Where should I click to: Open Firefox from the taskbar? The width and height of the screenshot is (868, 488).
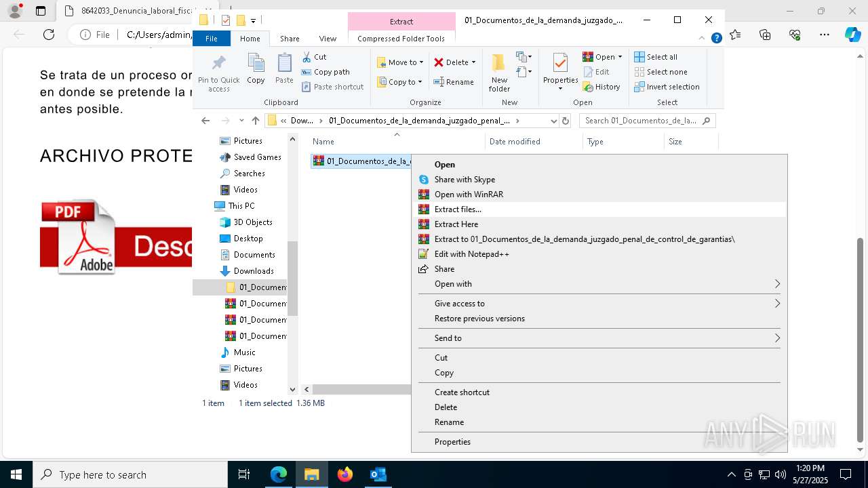point(345,474)
